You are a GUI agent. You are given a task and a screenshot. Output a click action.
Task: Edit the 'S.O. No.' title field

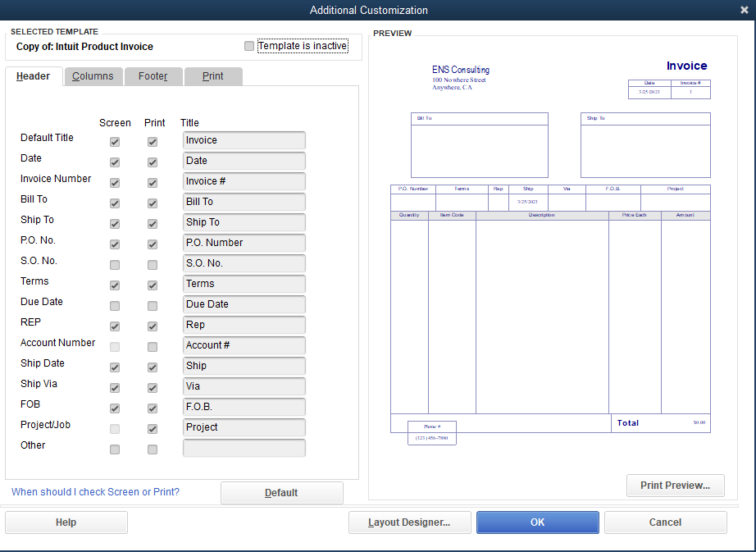click(x=244, y=263)
